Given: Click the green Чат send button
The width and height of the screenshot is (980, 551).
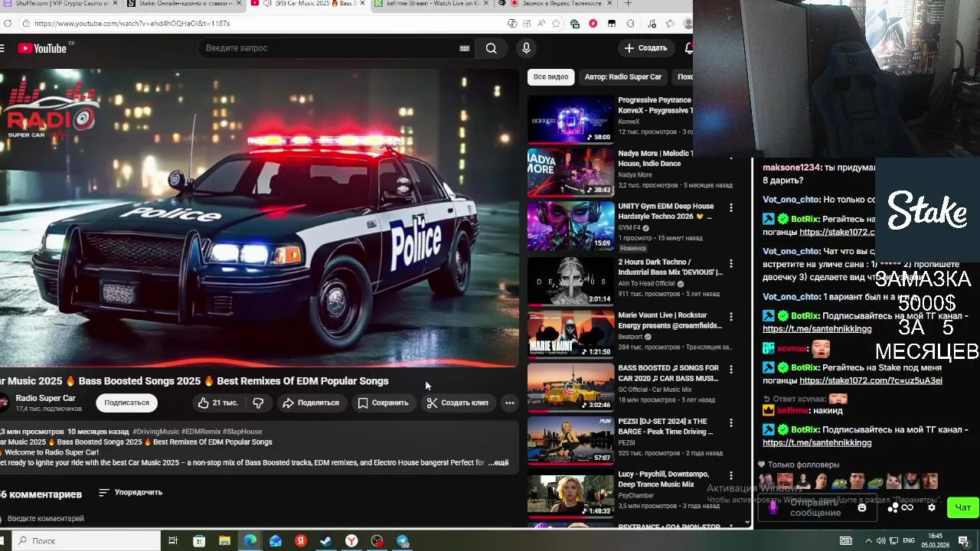Looking at the screenshot, I should tap(963, 507).
